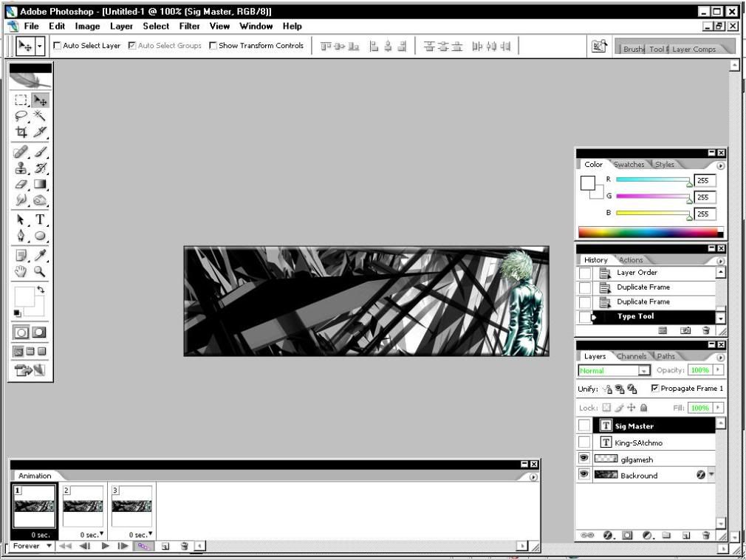Open the File menu
Image resolution: width=746 pixels, height=560 pixels.
32,26
